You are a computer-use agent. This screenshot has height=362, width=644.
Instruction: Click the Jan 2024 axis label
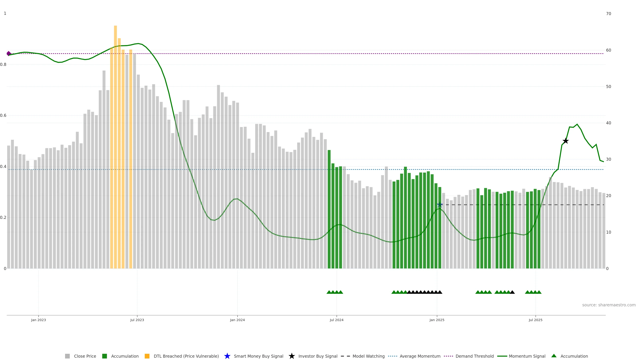point(237,320)
